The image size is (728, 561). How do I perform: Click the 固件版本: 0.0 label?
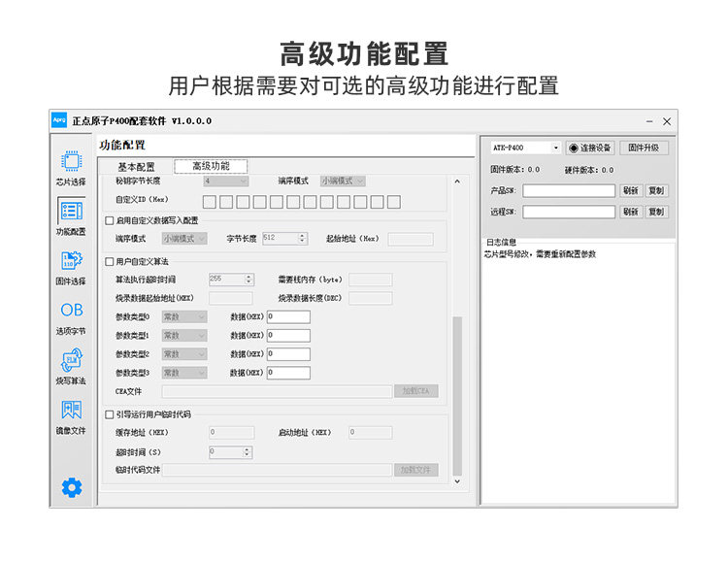click(514, 170)
